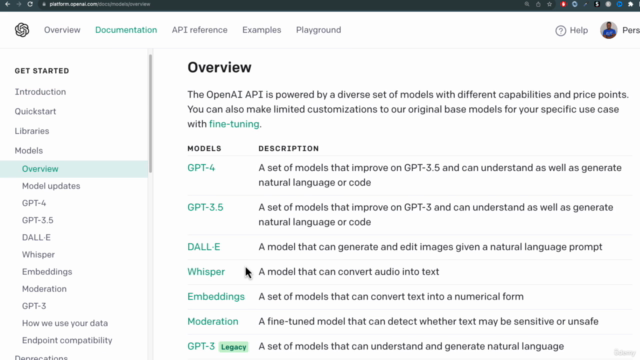Click the Help label in header
This screenshot has height=360, width=640.
point(579,30)
